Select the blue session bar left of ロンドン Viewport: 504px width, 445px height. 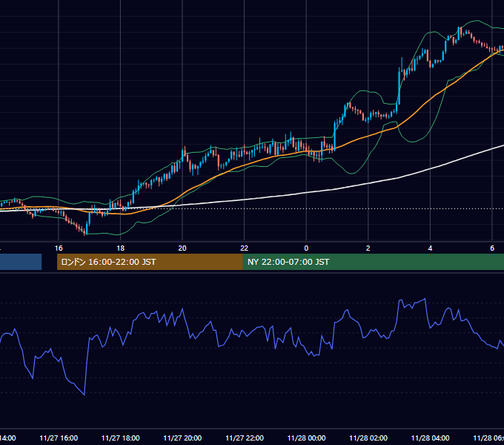pos(21,262)
